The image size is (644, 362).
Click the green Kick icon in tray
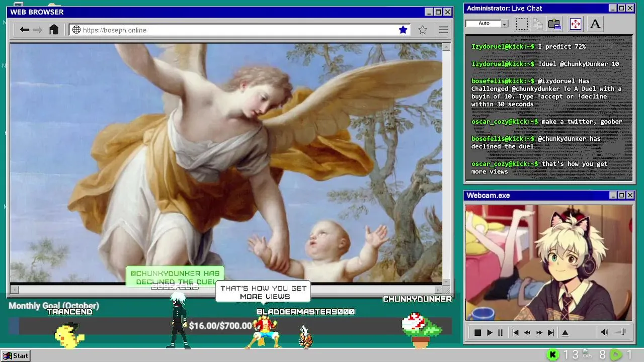click(x=552, y=355)
